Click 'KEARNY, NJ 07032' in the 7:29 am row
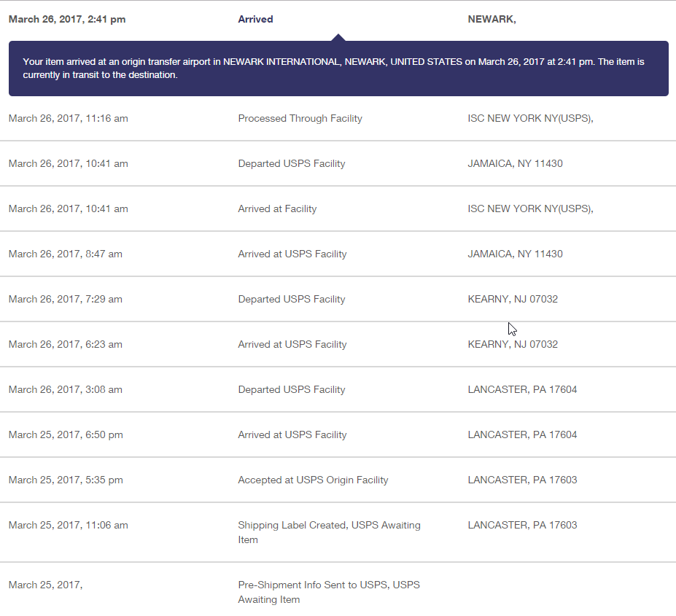676x616 pixels. point(513,300)
